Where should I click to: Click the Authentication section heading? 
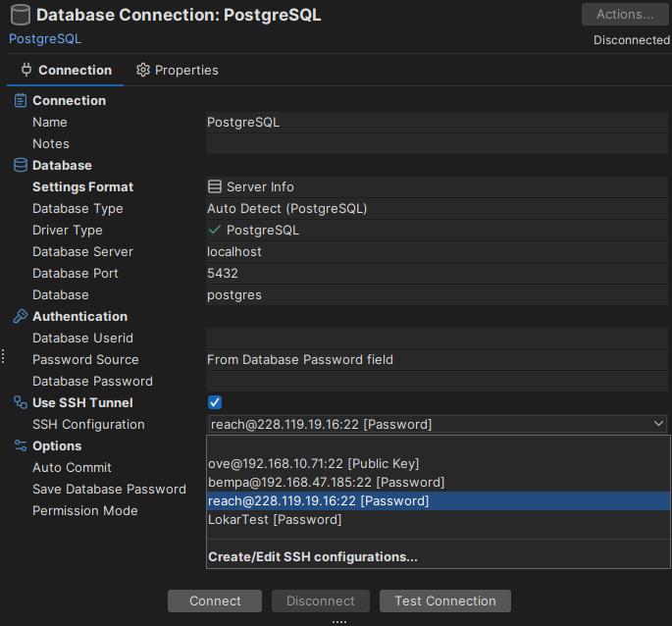(x=80, y=316)
